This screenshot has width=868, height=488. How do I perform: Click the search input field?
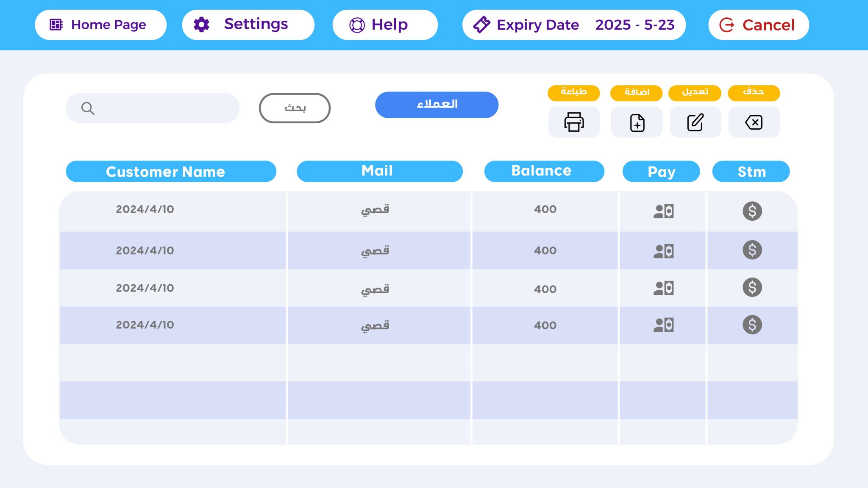coord(153,108)
